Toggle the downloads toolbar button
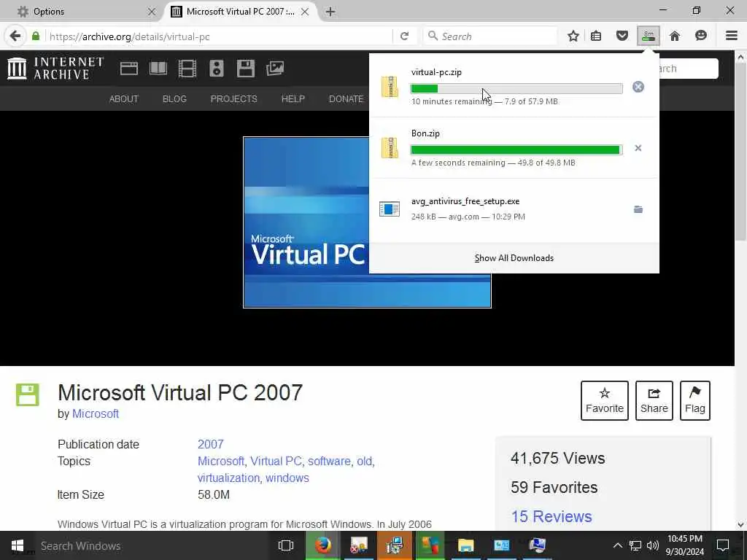The width and height of the screenshot is (747, 560). point(649,36)
